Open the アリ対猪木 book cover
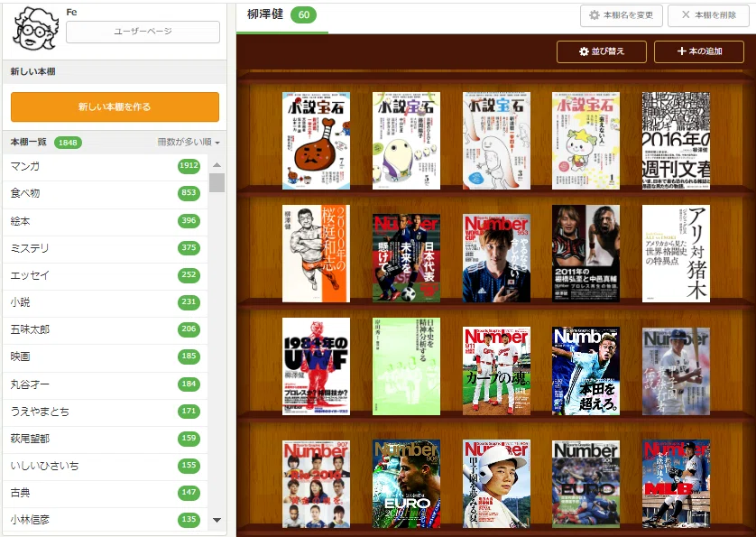 click(x=676, y=254)
